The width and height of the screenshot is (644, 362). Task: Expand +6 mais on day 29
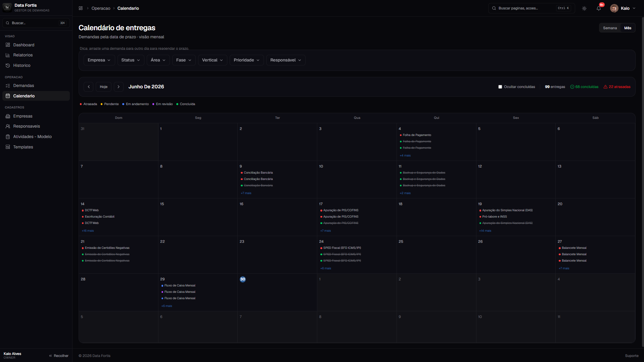(x=167, y=306)
